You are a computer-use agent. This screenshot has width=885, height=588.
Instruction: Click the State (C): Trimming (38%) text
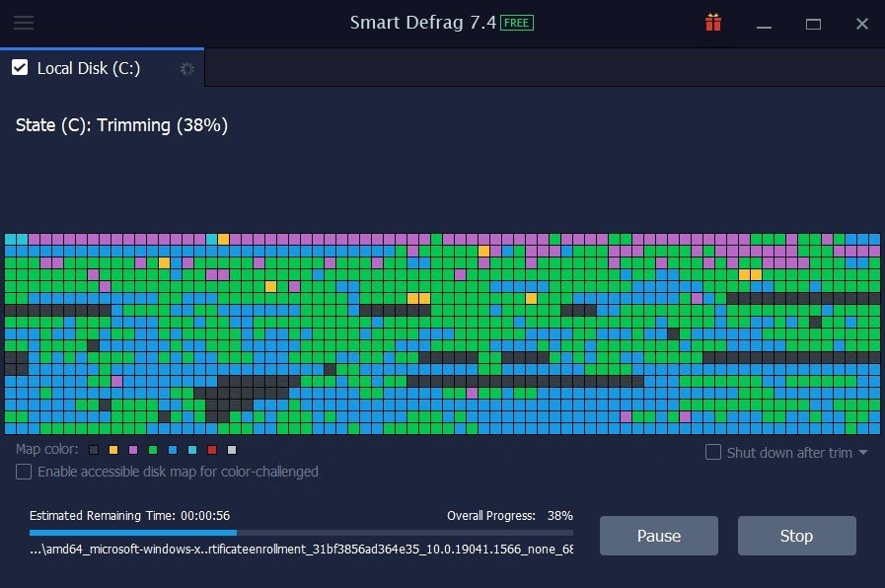pos(122,125)
